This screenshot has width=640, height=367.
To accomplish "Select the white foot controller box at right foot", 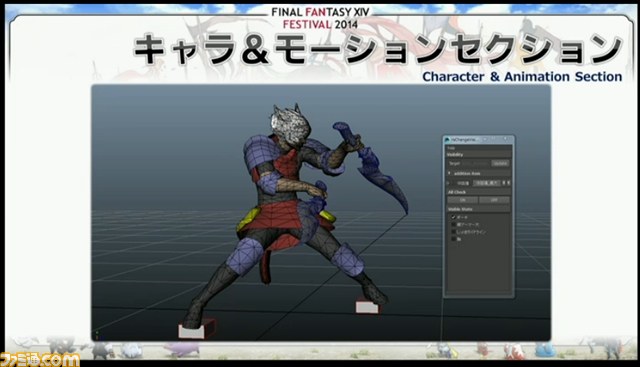I will (x=367, y=307).
